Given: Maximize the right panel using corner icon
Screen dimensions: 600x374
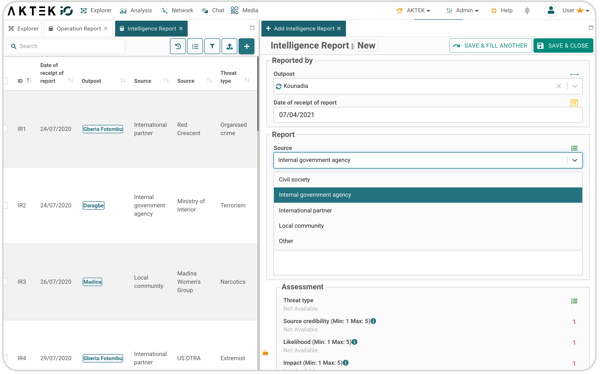Looking at the screenshot, I should 591,28.
